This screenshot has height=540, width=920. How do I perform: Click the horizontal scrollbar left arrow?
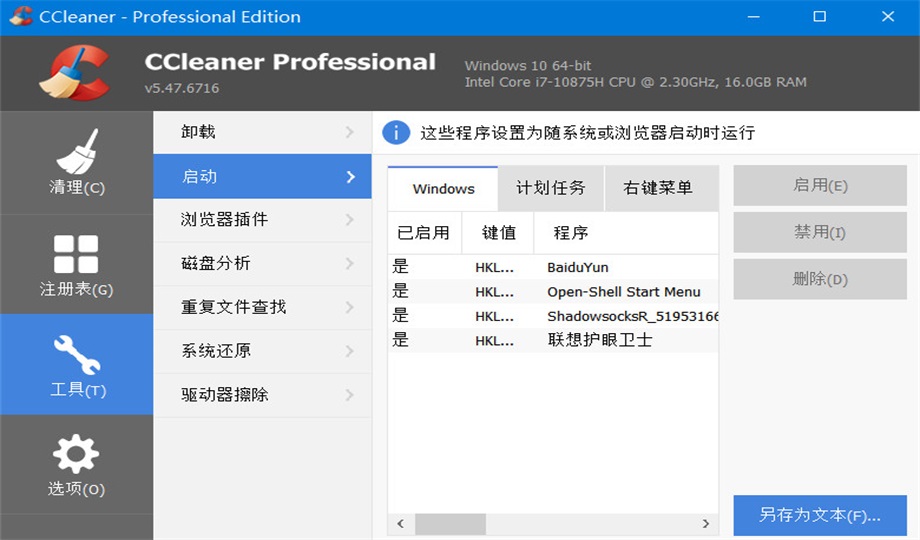(x=401, y=524)
